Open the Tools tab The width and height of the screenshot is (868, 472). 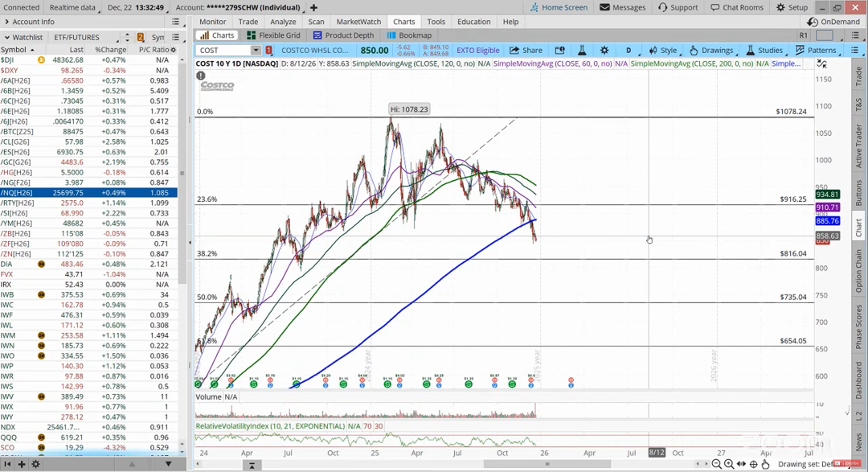point(436,22)
